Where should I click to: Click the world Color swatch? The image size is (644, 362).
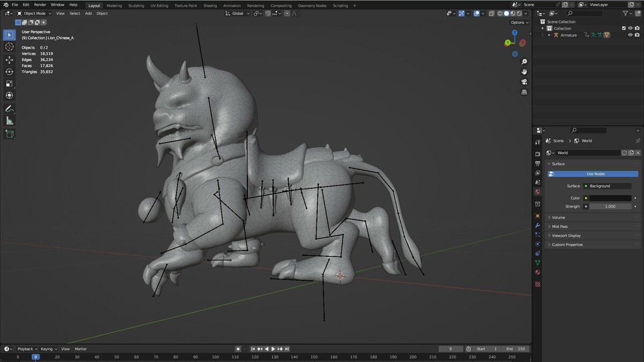(x=610, y=198)
